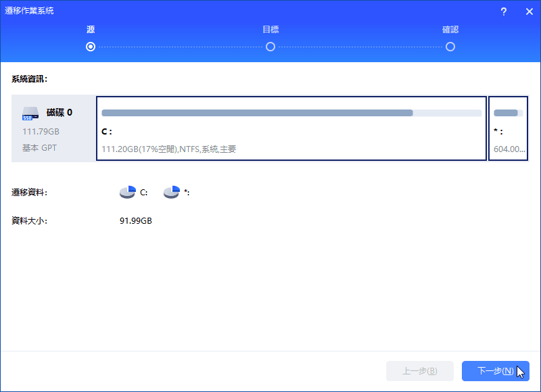Click the C: partition NTFS details text
This screenshot has height=392, width=541.
tap(168, 149)
